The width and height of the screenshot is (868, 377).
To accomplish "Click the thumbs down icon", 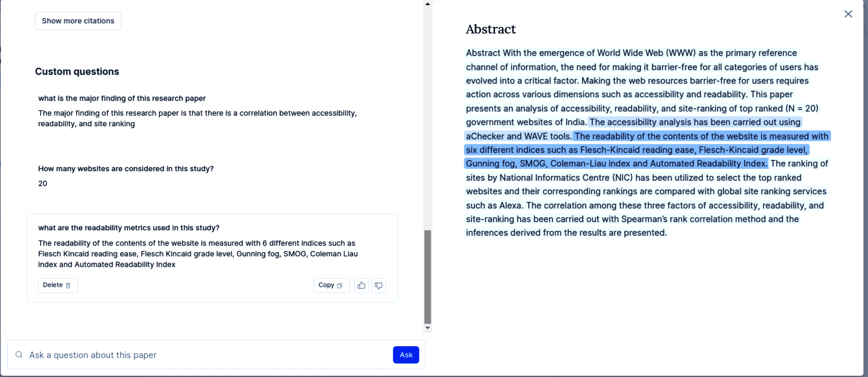I will tap(379, 286).
